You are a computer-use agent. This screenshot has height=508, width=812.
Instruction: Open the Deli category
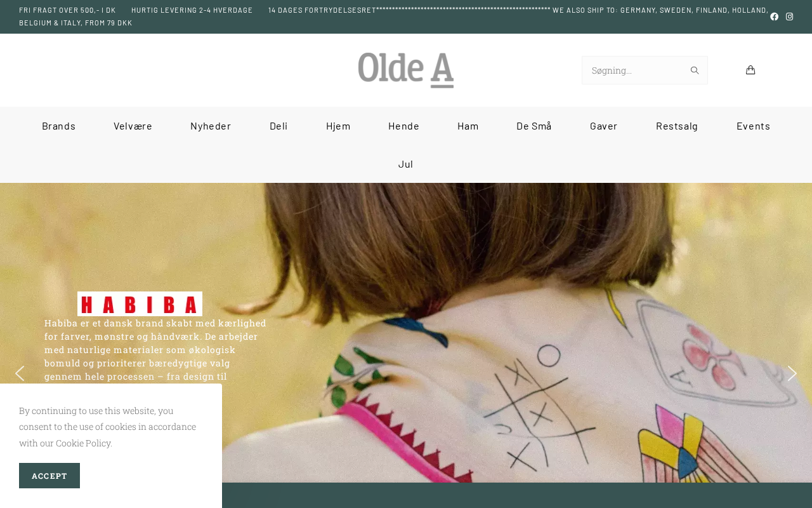coord(278,126)
